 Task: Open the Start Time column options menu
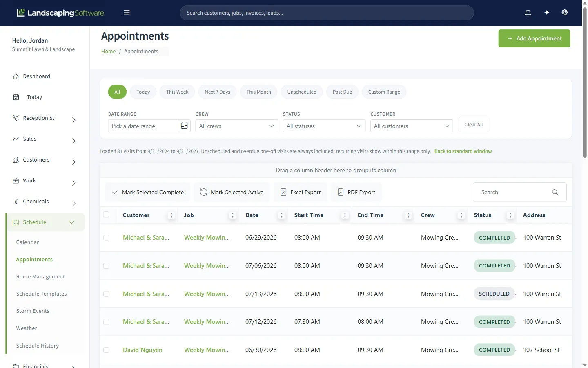point(345,215)
